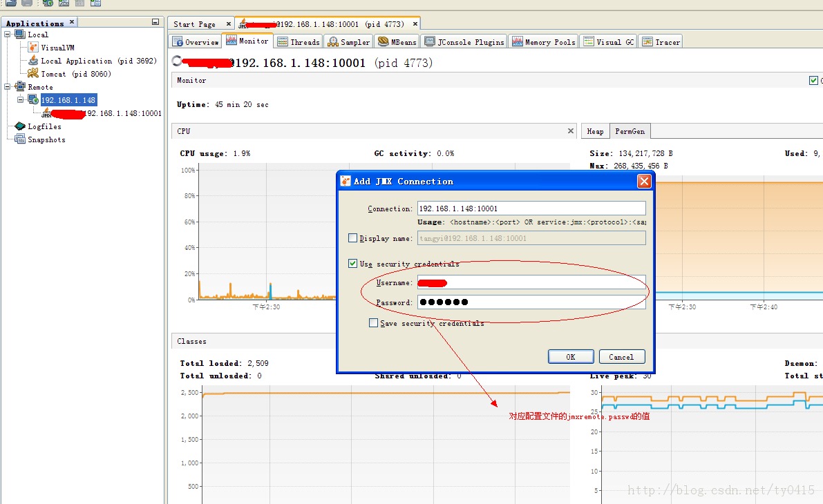Viewport: 823px width, 504px height.
Task: Click the VisualVM icon in Local tree
Action: 34,48
